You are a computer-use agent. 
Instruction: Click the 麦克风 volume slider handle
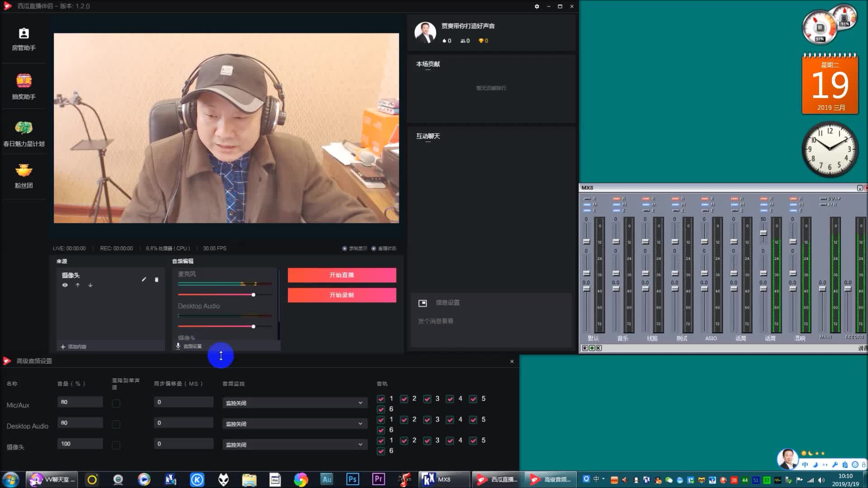(253, 295)
